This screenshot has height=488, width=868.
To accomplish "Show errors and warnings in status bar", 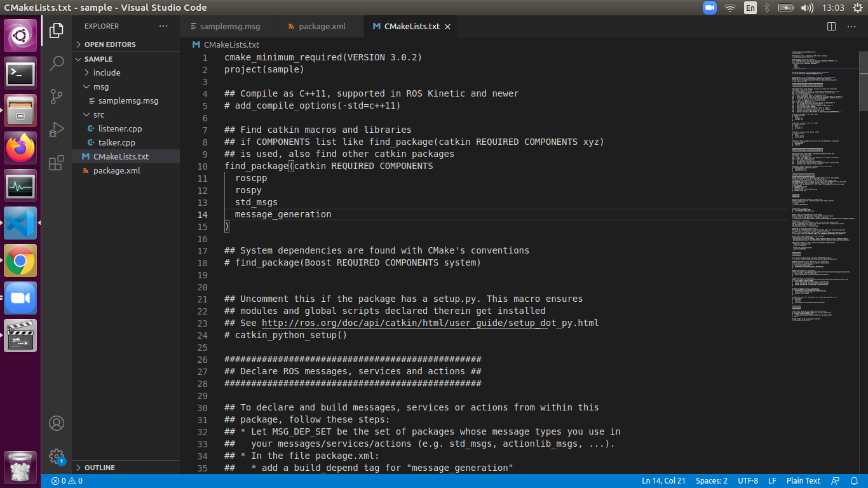I will pyautogui.click(x=67, y=481).
